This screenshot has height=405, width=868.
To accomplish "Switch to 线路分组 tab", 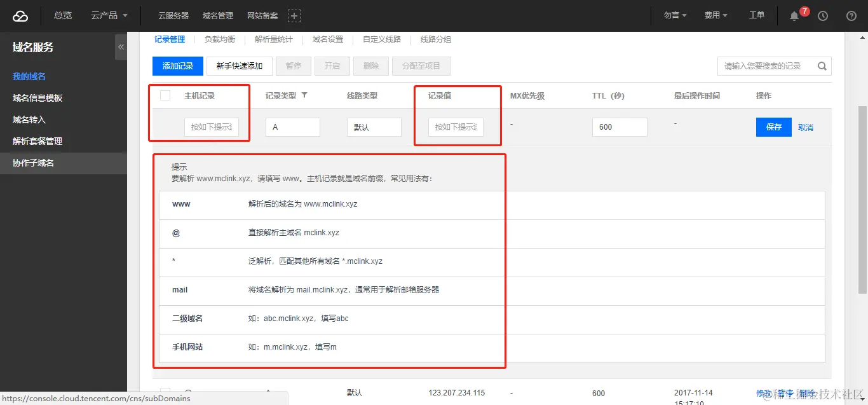I will point(436,39).
